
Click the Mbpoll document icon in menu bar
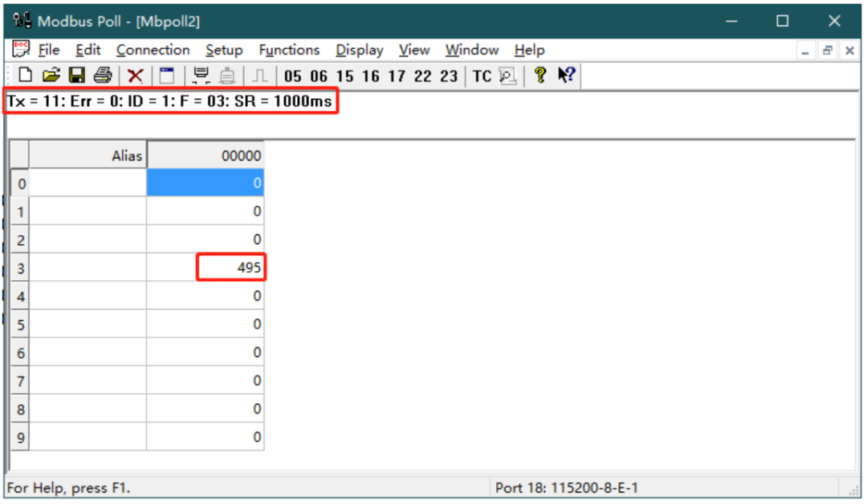click(20, 49)
